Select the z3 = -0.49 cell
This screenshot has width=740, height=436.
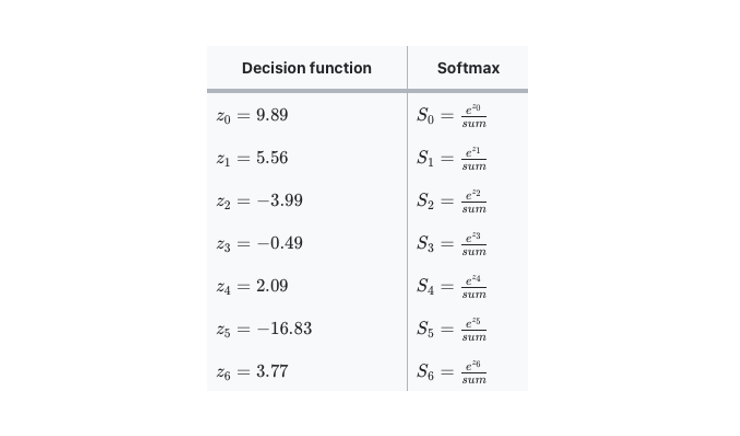pos(259,244)
